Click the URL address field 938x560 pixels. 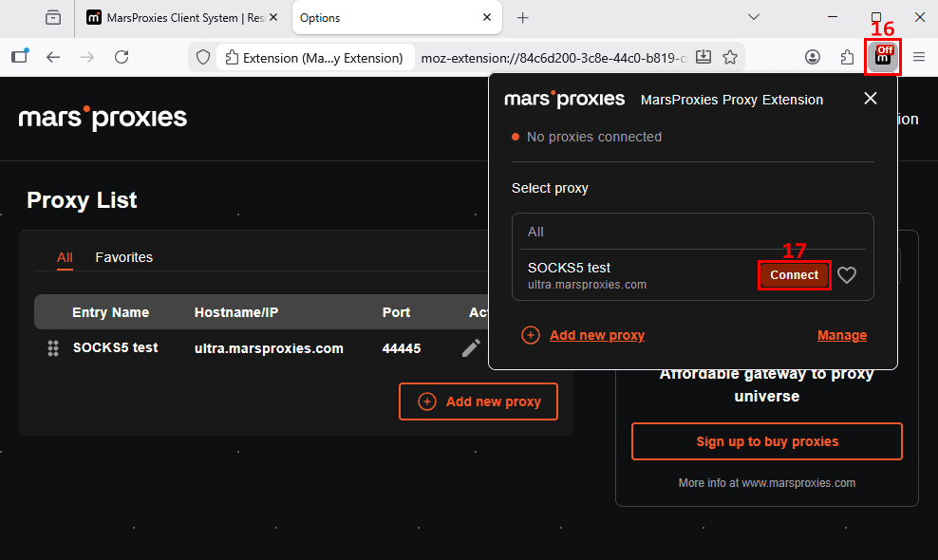(553, 58)
